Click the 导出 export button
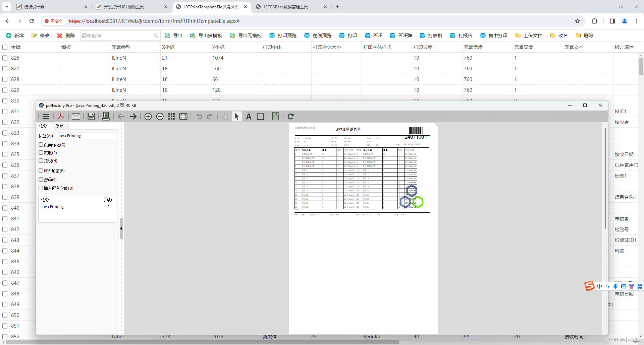Image resolution: width=644 pixels, height=345 pixels. [173, 36]
